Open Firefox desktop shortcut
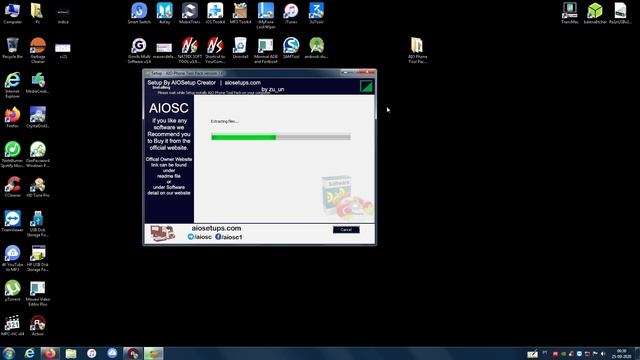The image size is (640, 360). (12, 118)
